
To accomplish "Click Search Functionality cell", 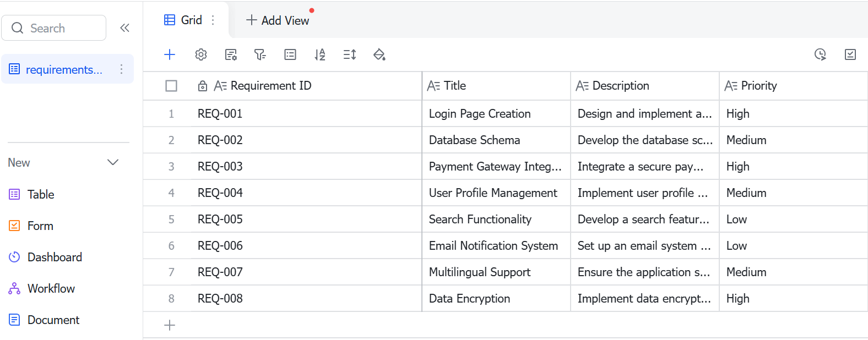I will coord(496,219).
